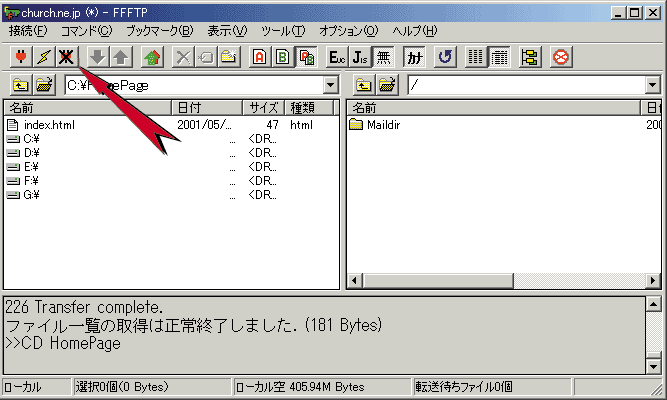This screenshot has height=400, width=667.
Task: Click the Upload arrow icon
Action: tap(119, 57)
